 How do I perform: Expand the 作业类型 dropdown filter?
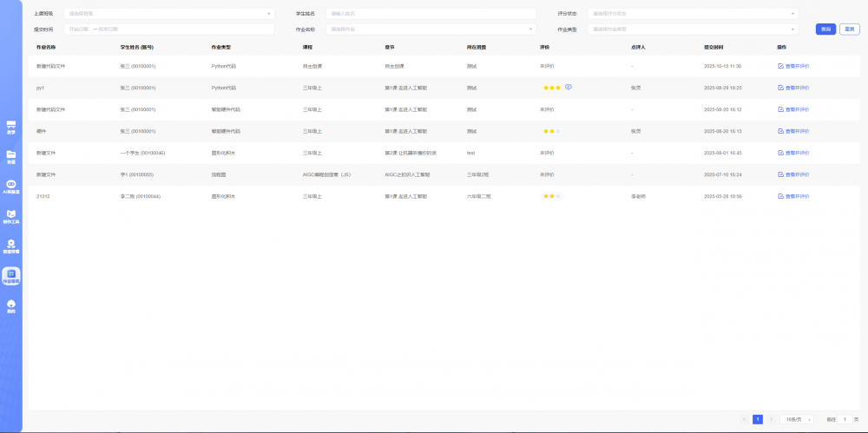(693, 30)
